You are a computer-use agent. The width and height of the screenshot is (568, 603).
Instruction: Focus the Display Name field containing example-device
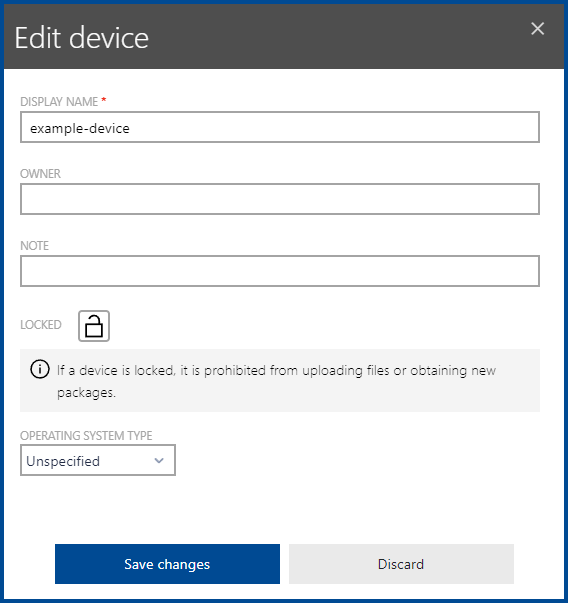click(280, 127)
